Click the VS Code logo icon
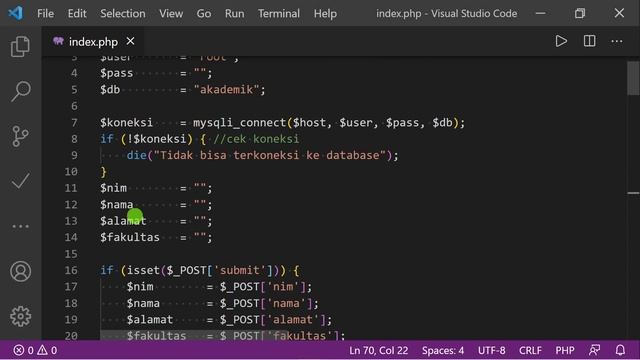This screenshot has height=360, width=640. 16,13
